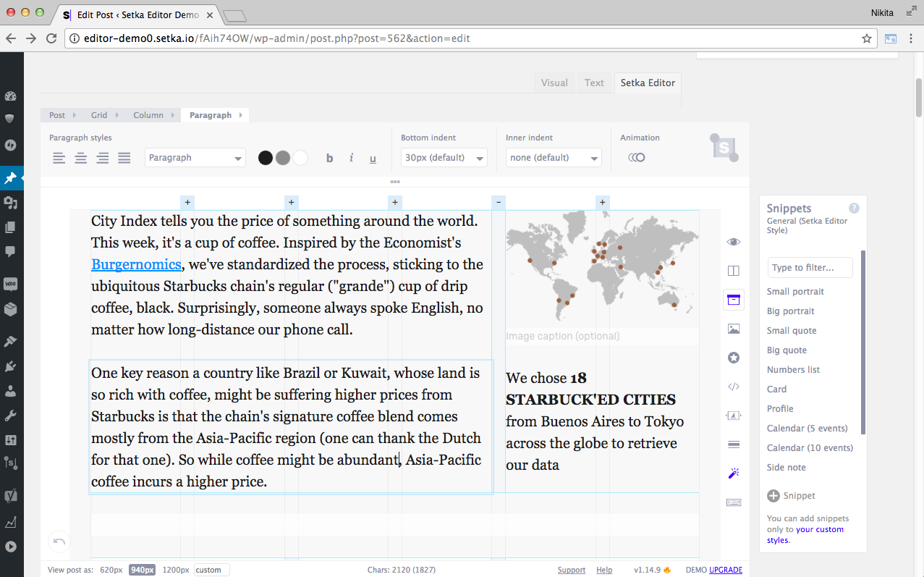Click the Jetpack lightning bolt sidebar icon
This screenshot has height=577, width=924.
tap(10, 144)
